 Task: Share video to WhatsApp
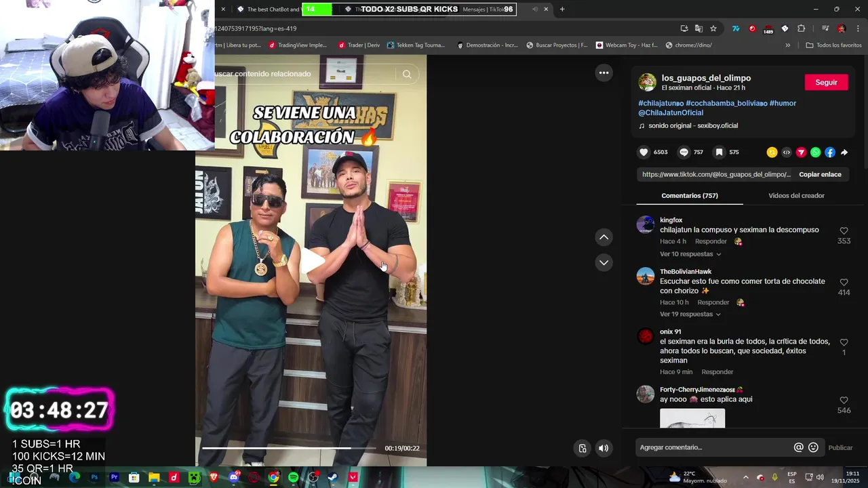[x=815, y=152]
